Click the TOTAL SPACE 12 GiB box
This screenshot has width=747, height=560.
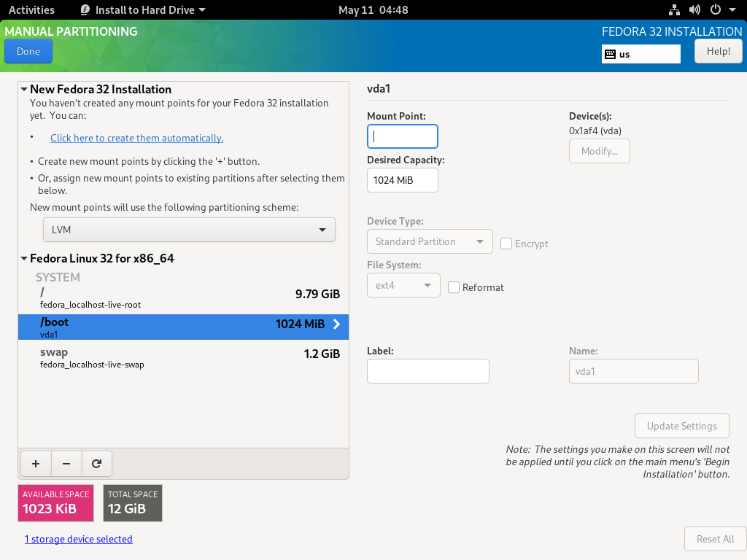(x=133, y=503)
